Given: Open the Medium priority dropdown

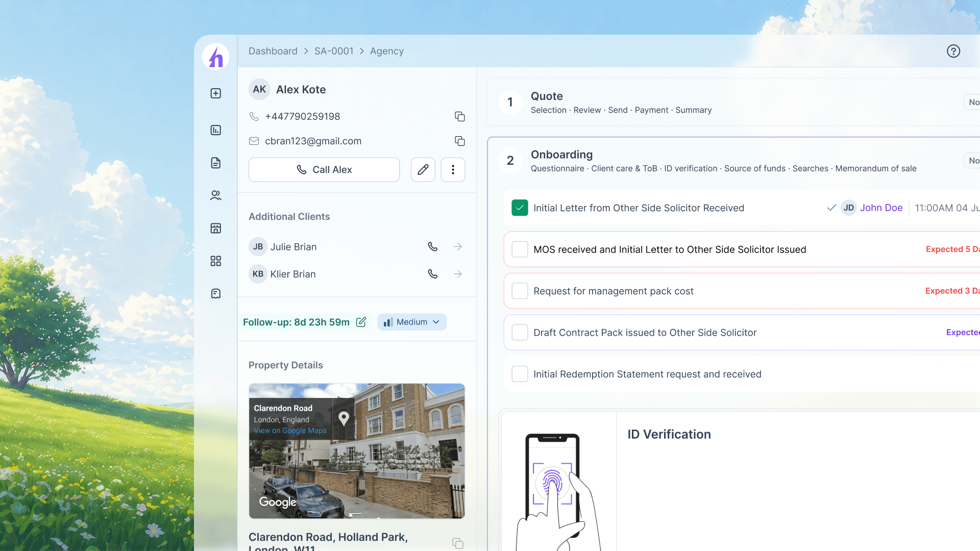Looking at the screenshot, I should [x=412, y=322].
